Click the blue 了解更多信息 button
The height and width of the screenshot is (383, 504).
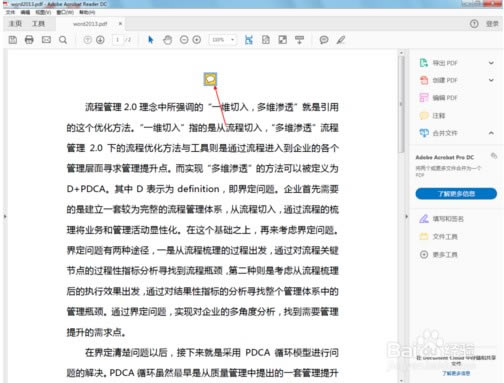pos(456,194)
